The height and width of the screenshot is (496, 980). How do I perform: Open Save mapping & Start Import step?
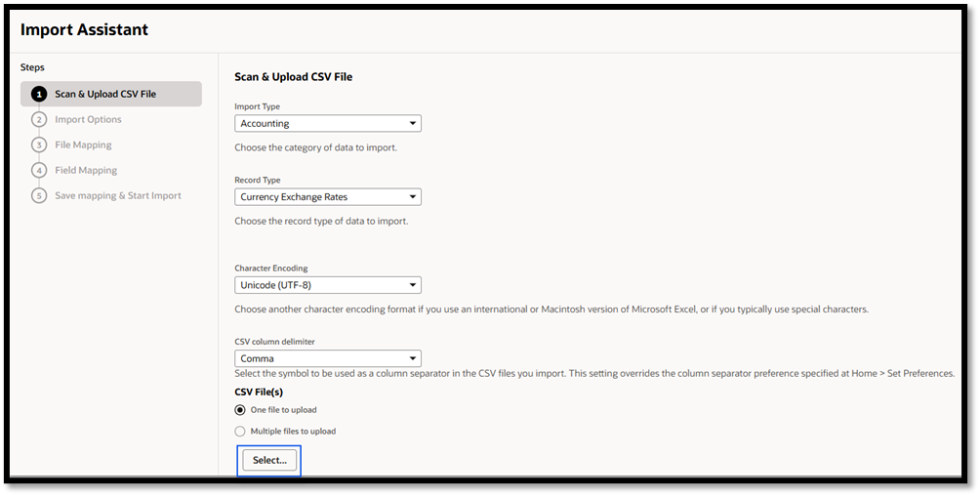(117, 196)
